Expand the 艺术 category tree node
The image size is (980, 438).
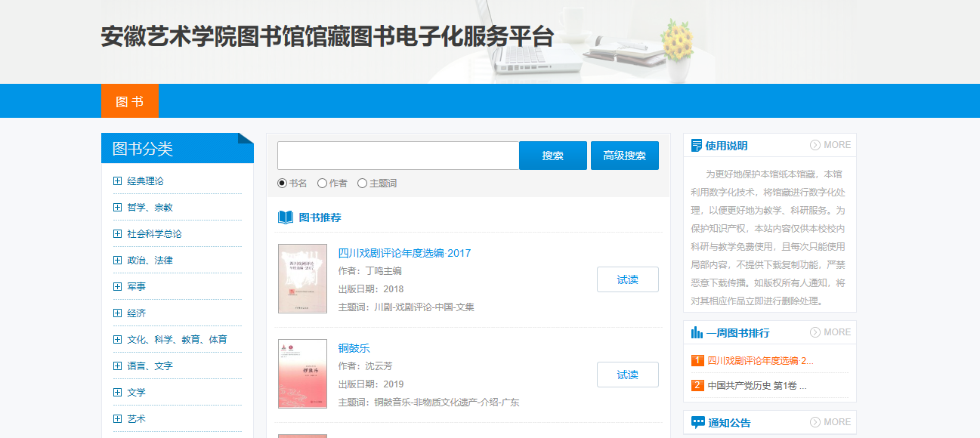[117, 419]
